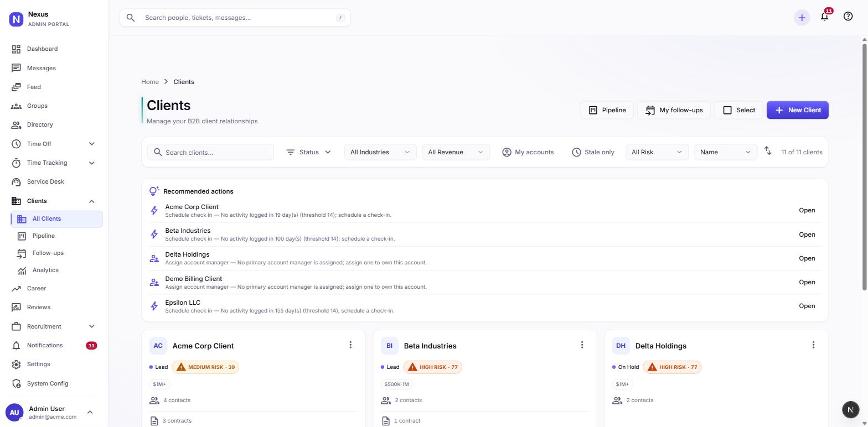The height and width of the screenshot is (427, 868).
Task: Go to Career section
Action: coord(54,288)
